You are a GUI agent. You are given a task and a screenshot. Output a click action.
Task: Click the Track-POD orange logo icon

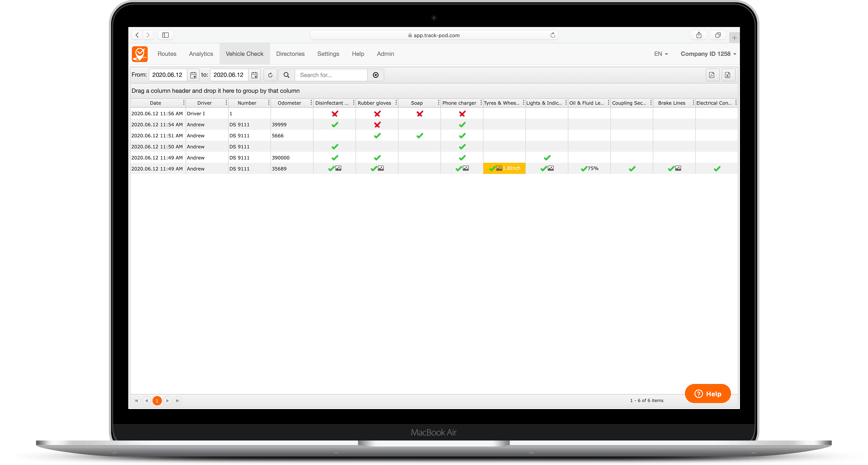click(x=140, y=54)
